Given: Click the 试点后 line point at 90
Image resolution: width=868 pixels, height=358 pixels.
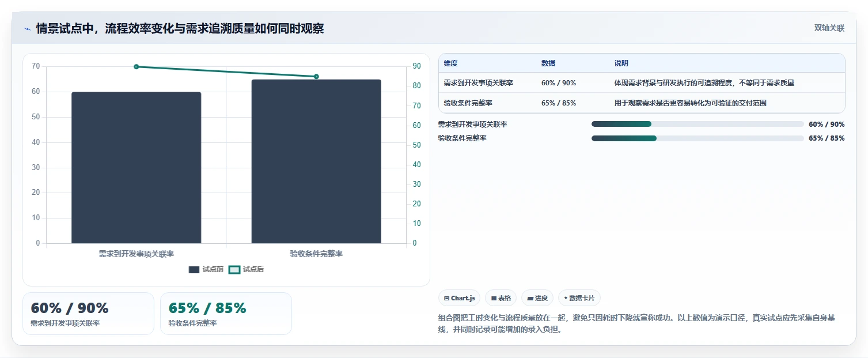Looking at the screenshot, I should coord(137,67).
